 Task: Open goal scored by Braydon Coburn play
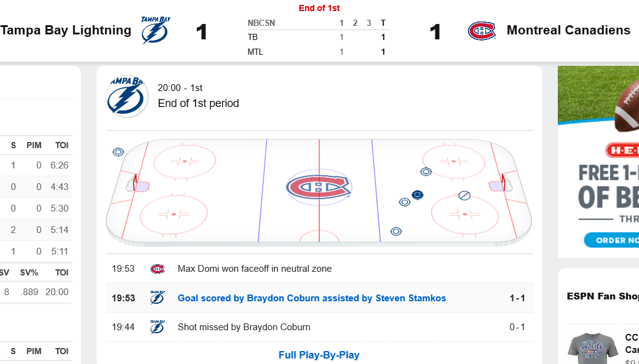coord(312,298)
